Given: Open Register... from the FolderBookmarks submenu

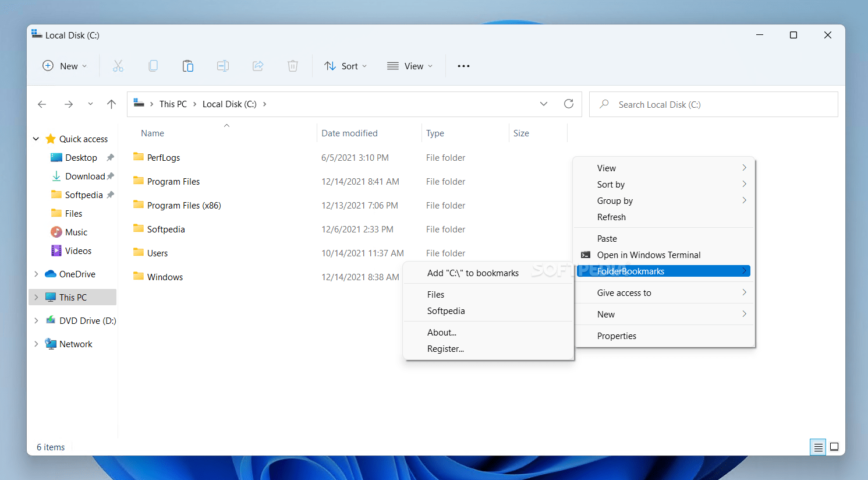Looking at the screenshot, I should coord(445,348).
